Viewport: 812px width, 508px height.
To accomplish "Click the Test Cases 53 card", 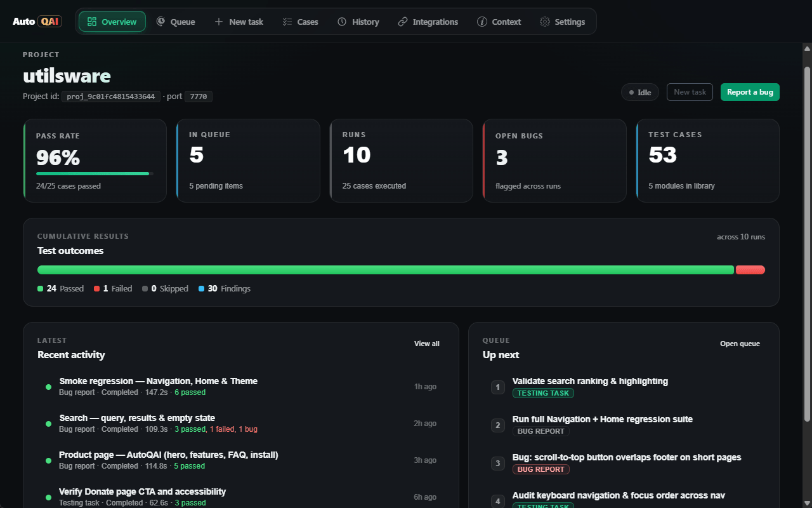I will pos(708,161).
